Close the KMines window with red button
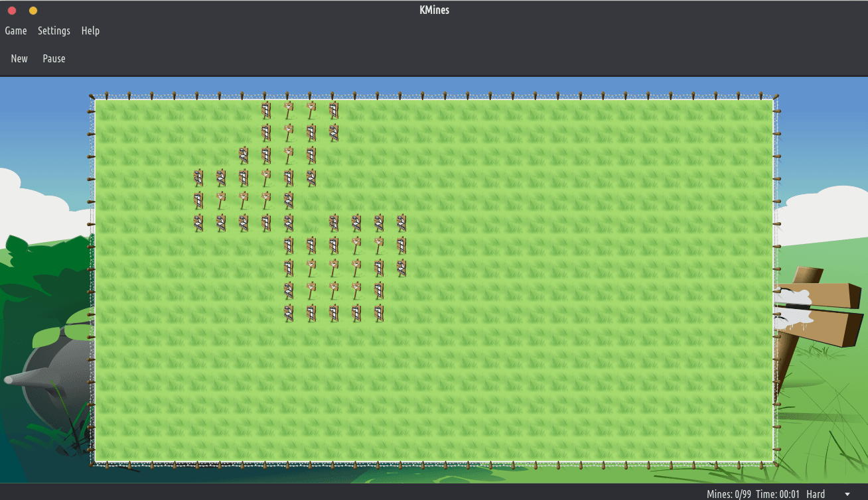 [x=12, y=11]
